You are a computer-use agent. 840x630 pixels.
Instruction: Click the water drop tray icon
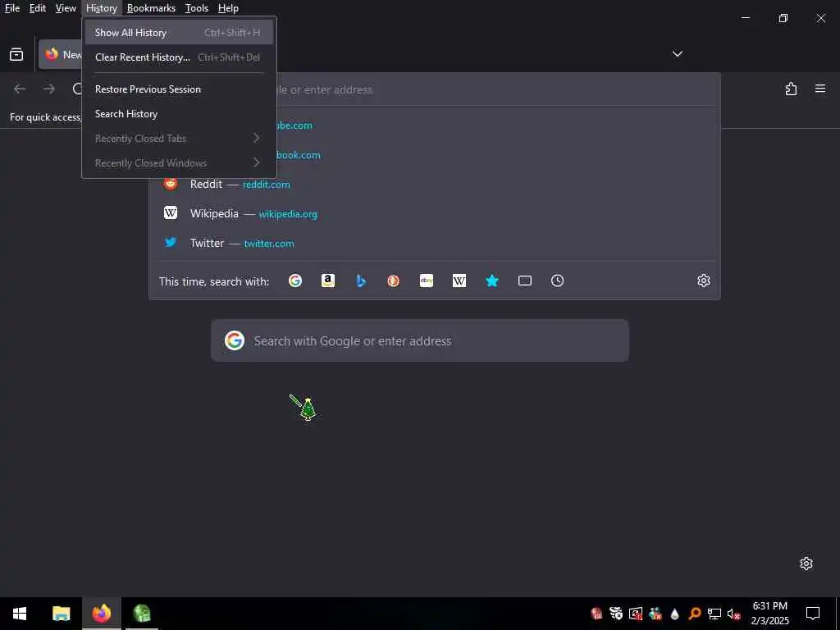674,614
